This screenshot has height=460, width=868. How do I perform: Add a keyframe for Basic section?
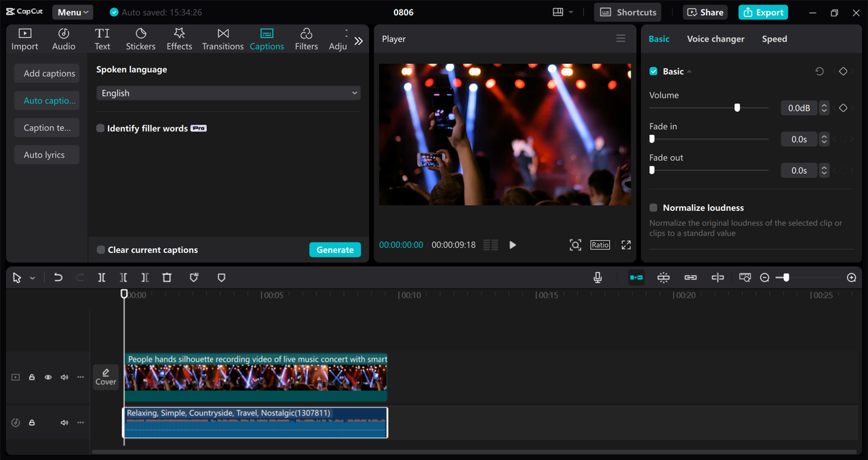point(843,71)
